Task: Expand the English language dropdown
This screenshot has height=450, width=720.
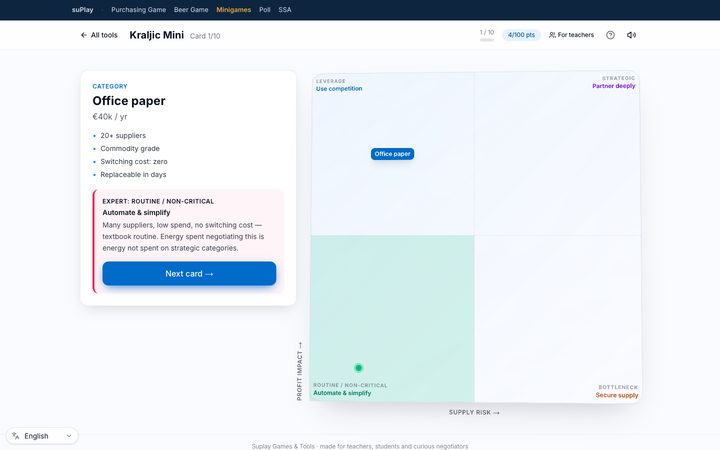Action: (x=42, y=436)
